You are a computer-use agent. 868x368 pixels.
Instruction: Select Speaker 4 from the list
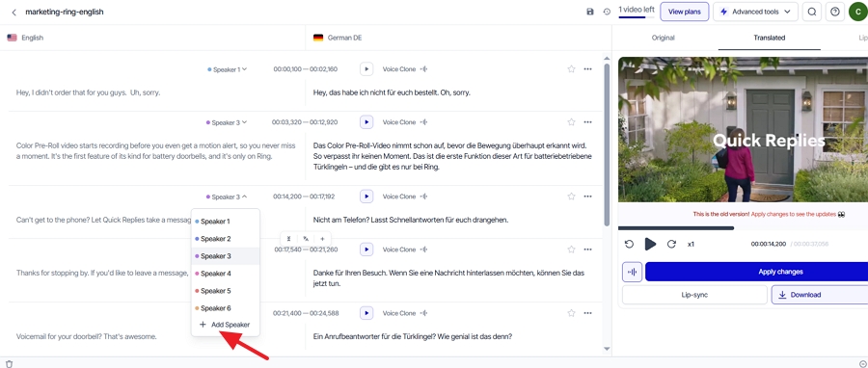[215, 274]
